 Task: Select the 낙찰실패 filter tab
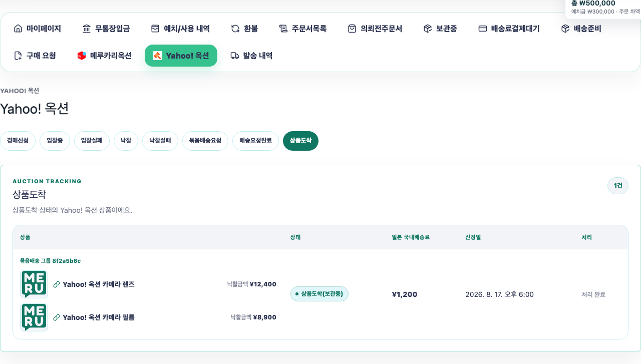[160, 141]
